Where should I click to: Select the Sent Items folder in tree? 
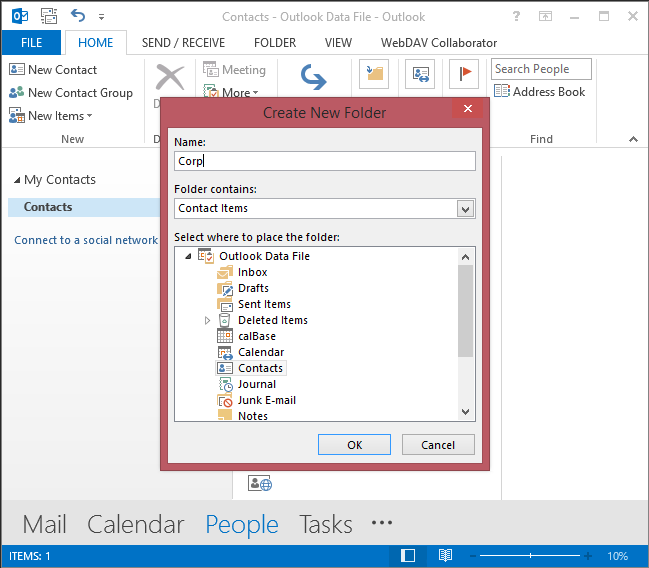point(264,304)
